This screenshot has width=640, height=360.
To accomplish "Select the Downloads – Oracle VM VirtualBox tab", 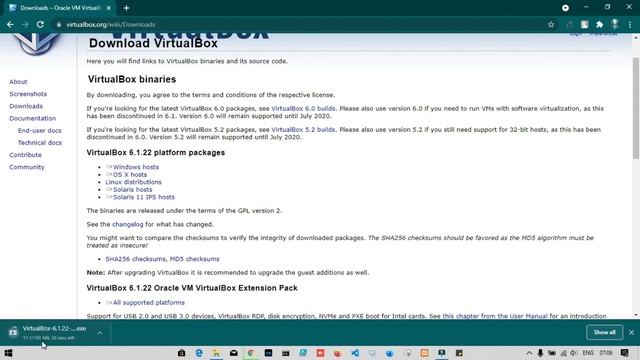I will coord(61,8).
